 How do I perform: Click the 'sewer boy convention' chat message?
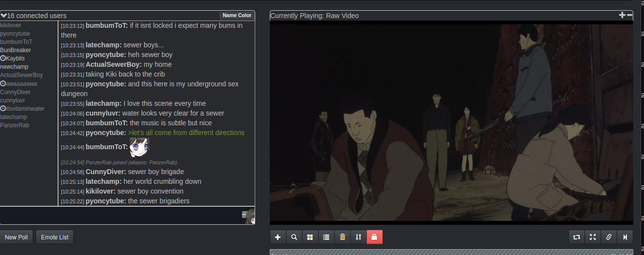point(150,191)
